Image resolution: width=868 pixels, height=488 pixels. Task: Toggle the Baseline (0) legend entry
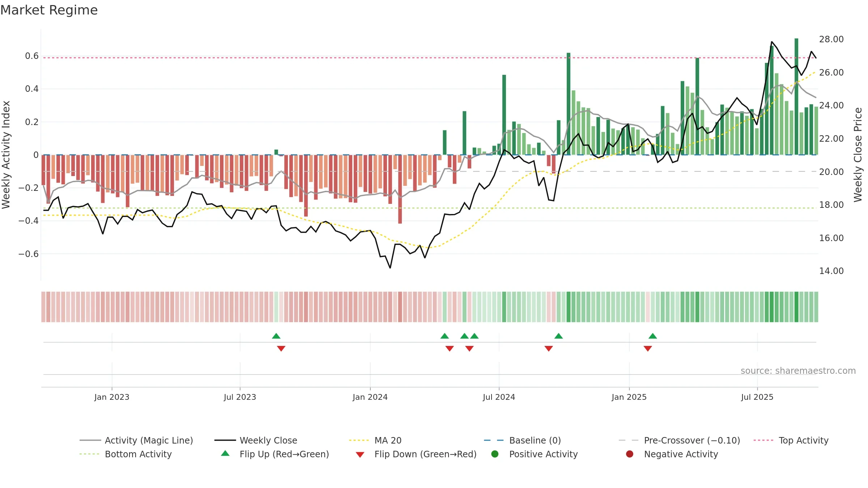(x=522, y=440)
